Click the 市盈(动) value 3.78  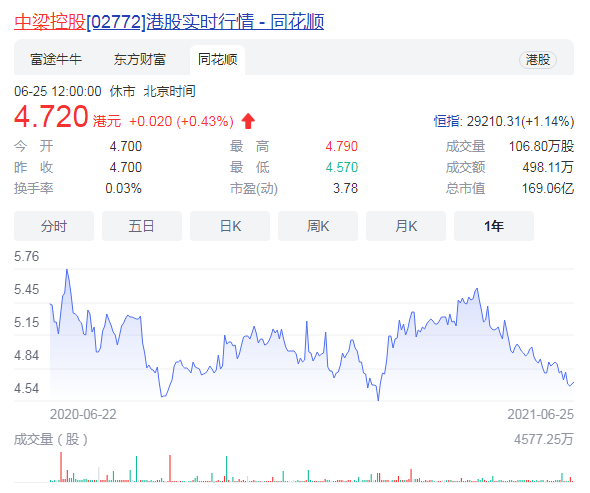(x=345, y=188)
